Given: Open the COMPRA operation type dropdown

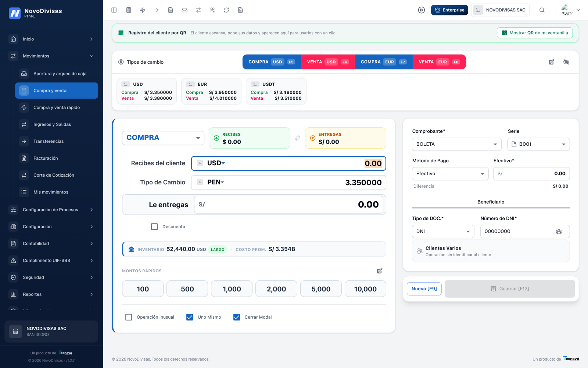Looking at the screenshot, I should click(x=163, y=138).
